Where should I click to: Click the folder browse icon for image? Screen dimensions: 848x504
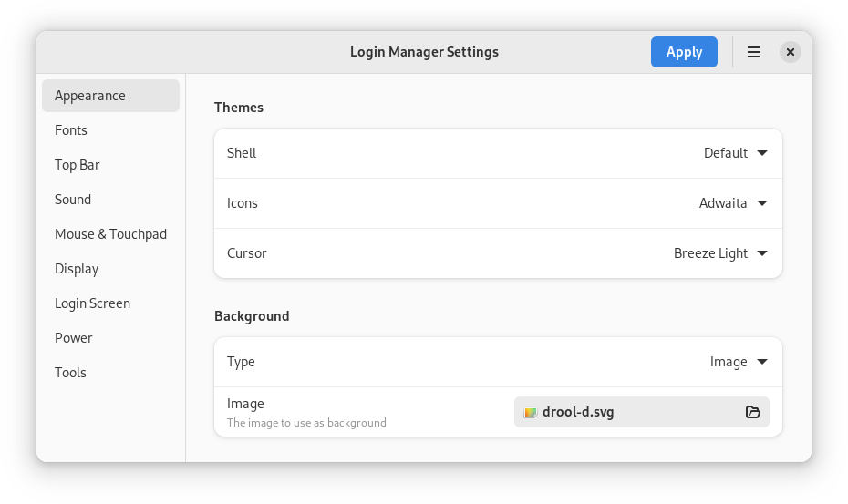752,412
